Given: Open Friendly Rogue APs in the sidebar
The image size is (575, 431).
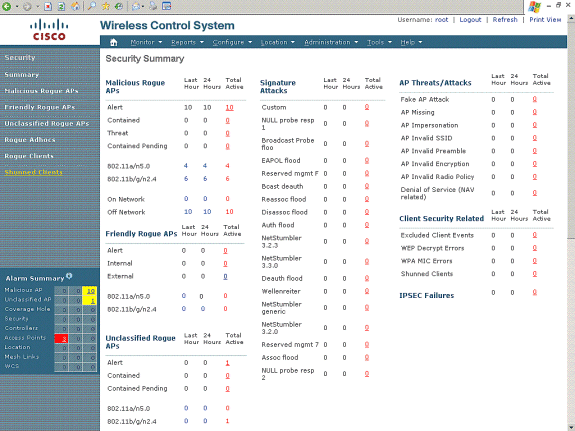Looking at the screenshot, I should pyautogui.click(x=40, y=107).
